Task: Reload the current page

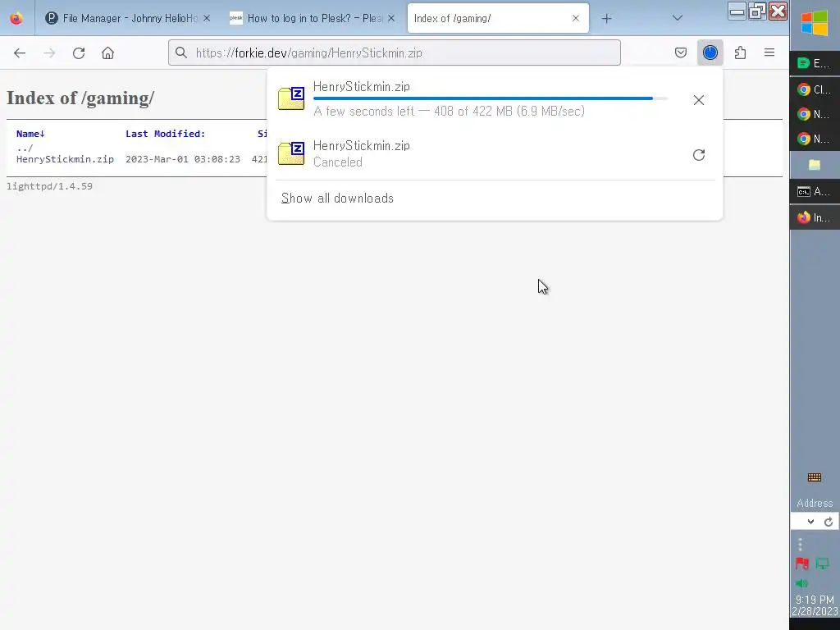Action: coord(79,53)
